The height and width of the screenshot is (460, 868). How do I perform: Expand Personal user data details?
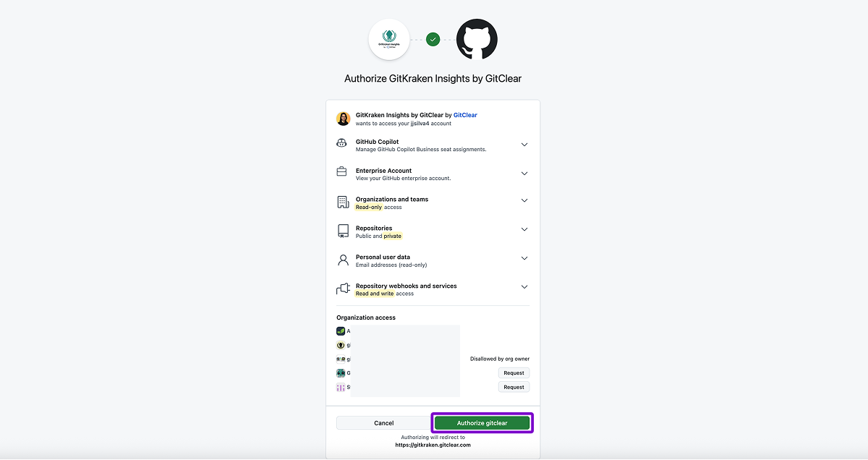tap(524, 258)
